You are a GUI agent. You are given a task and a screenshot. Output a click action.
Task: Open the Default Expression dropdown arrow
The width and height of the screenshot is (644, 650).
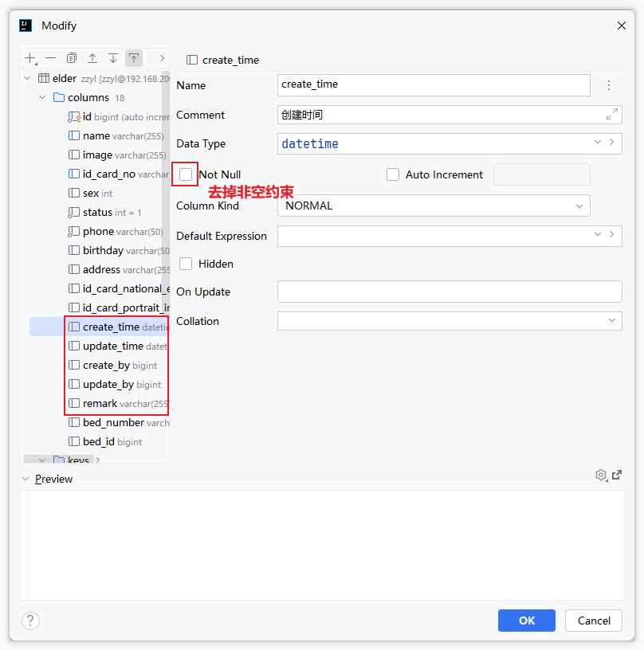(598, 235)
